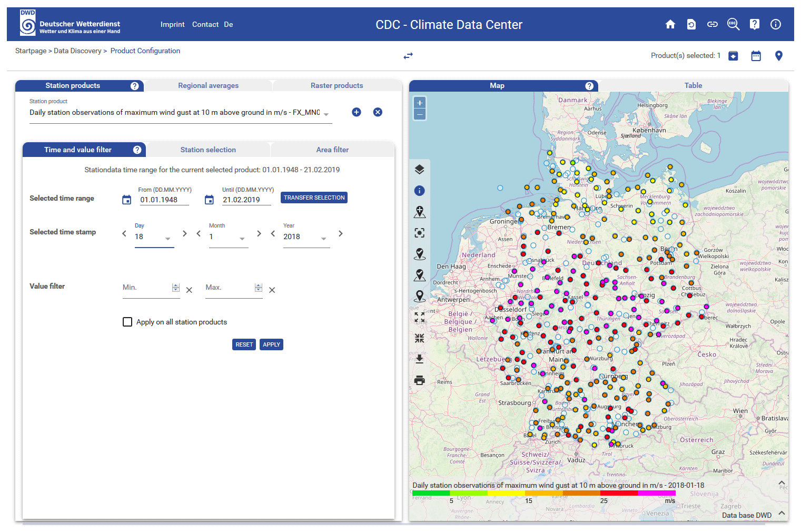This screenshot has height=532, width=801.
Task: Zoom in on the map
Action: 420,103
